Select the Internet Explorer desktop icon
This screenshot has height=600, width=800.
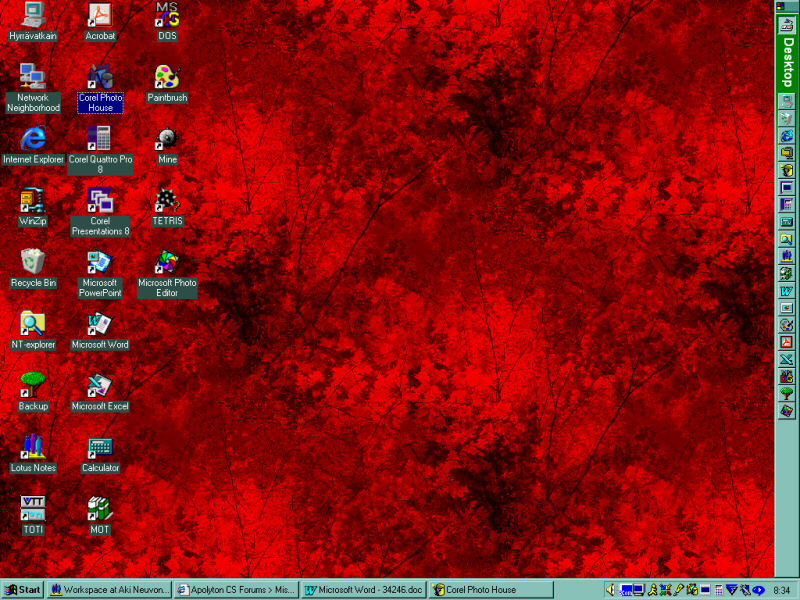tap(33, 138)
